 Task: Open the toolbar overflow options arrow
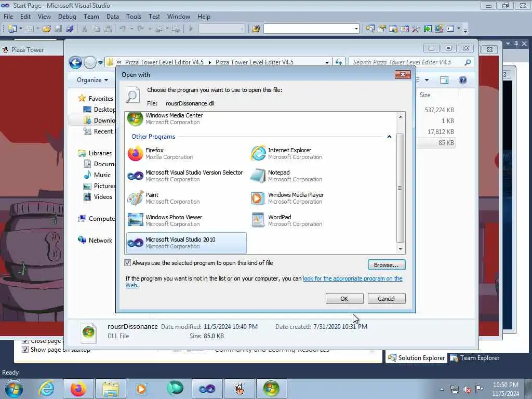(465, 30)
